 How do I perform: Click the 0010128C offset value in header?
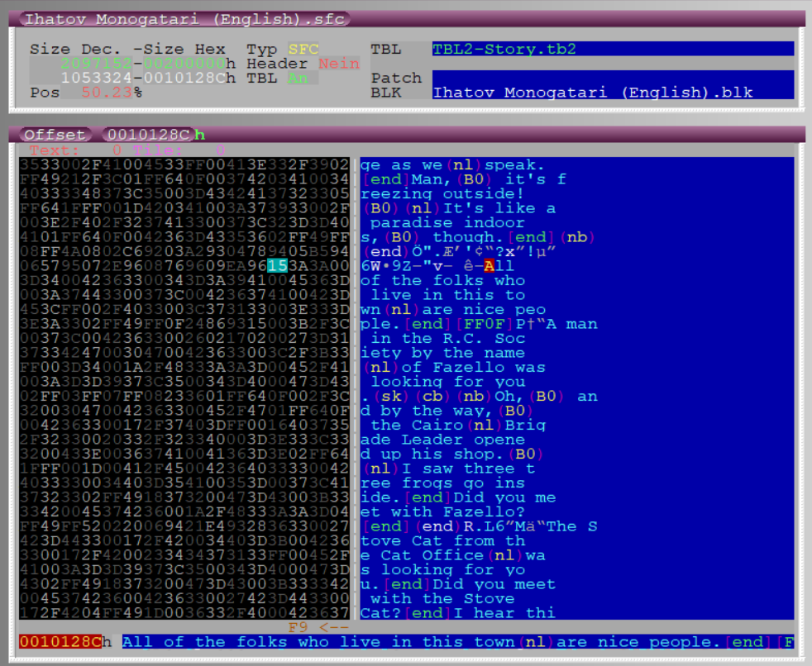coord(147,135)
